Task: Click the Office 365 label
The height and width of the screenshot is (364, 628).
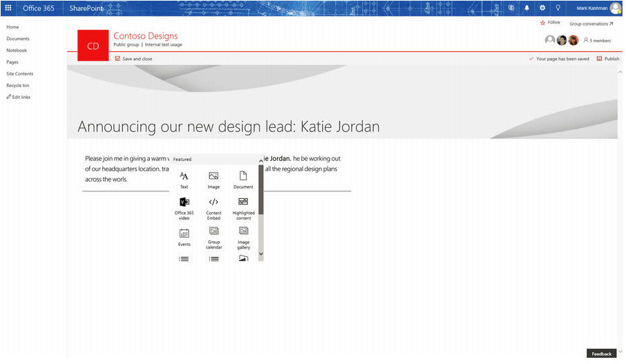Action: pos(39,8)
